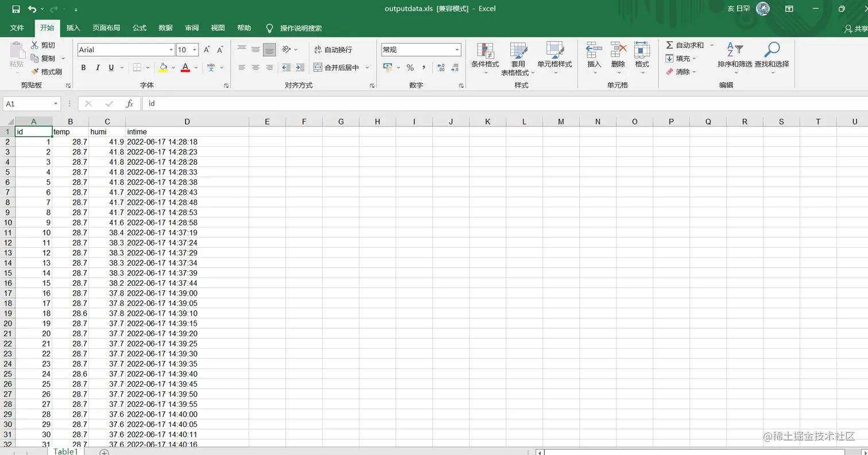Select the Table1 sheet tab

pyautogui.click(x=65, y=452)
